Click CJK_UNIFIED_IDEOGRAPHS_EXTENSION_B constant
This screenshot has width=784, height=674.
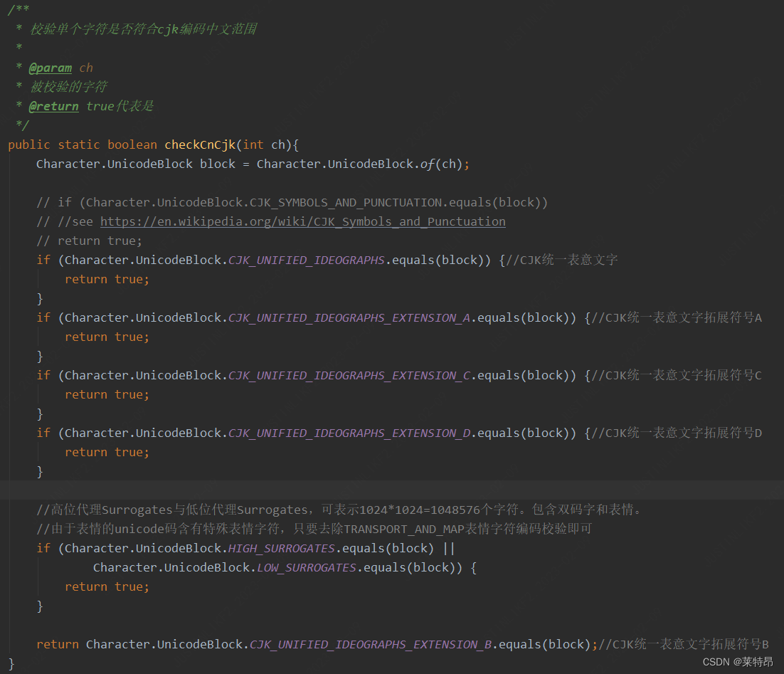point(371,645)
